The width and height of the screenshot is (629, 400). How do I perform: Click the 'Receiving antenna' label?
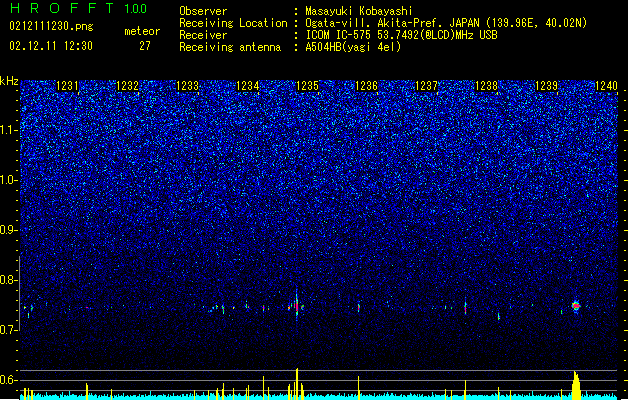pos(230,47)
